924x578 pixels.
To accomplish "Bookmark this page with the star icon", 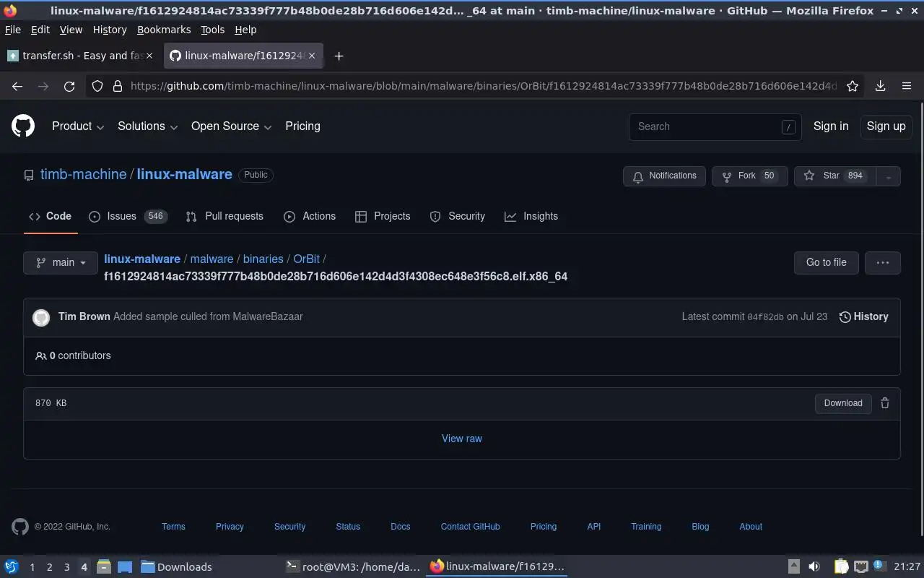I will [x=853, y=86].
